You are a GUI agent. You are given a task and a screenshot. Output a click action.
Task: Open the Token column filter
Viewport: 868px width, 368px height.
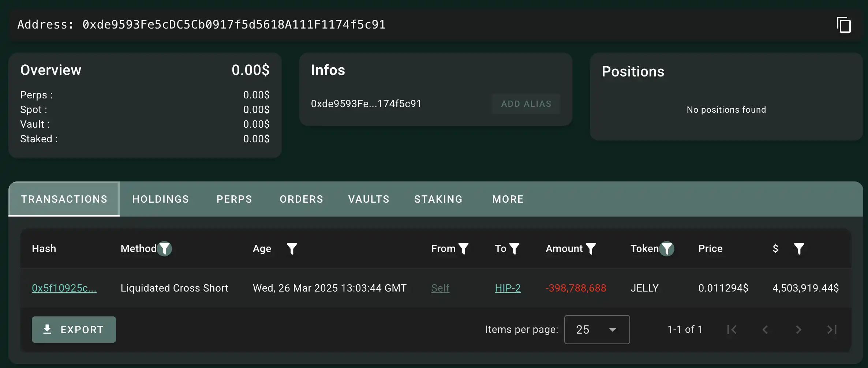[x=667, y=249]
